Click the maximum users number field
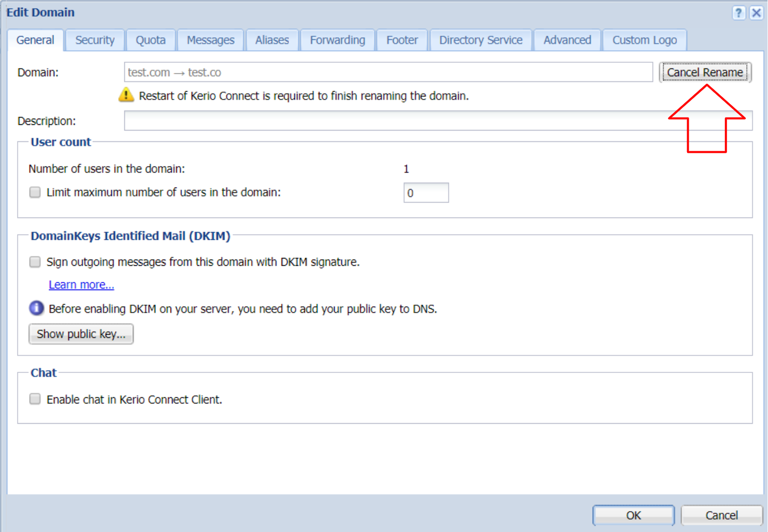Viewport: 768px width, 532px height. pyautogui.click(x=426, y=193)
